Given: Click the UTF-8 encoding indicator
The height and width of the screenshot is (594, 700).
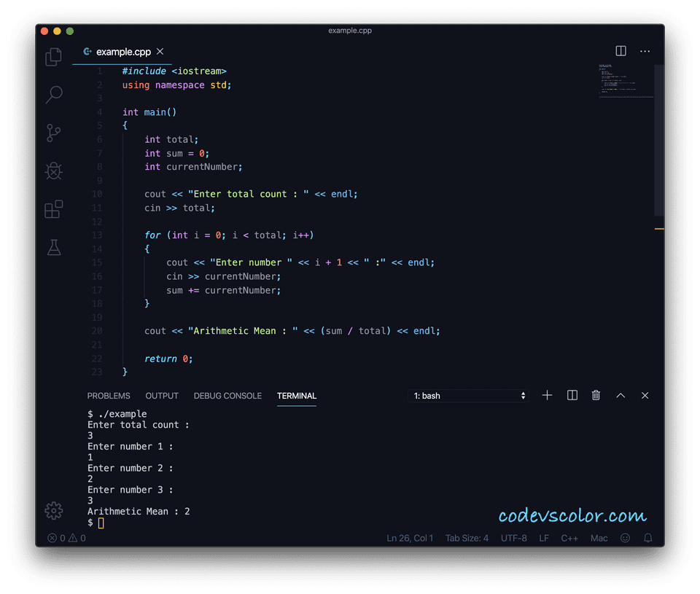Looking at the screenshot, I should 513,538.
